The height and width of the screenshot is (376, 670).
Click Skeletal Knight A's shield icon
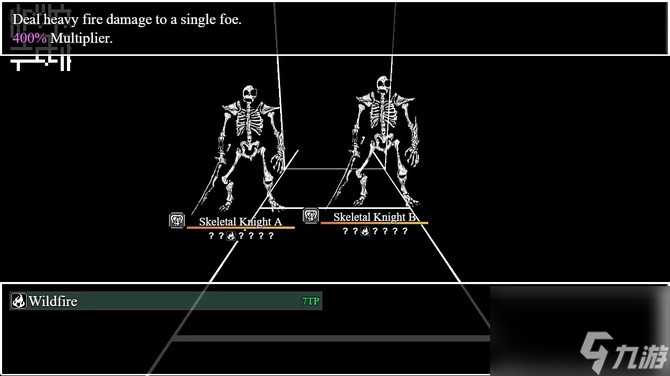[177, 220]
